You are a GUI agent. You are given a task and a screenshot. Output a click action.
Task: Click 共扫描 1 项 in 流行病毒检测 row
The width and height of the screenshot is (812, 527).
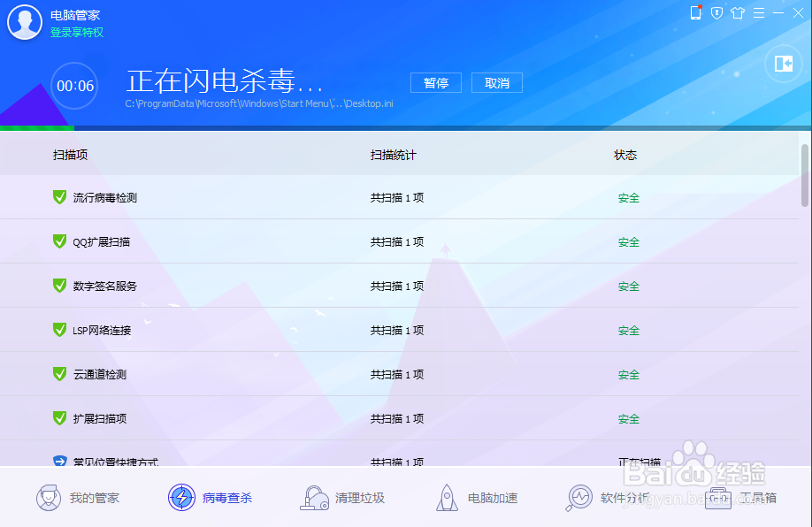(x=397, y=198)
